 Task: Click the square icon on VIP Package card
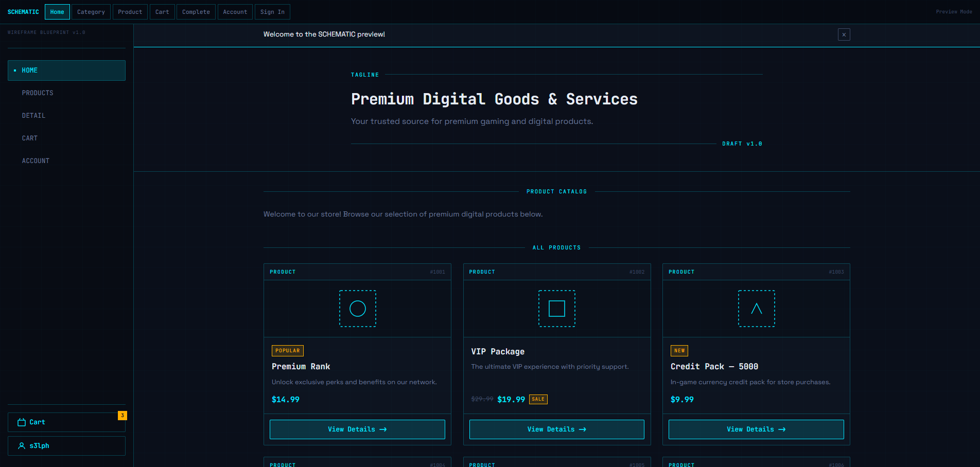tap(557, 309)
